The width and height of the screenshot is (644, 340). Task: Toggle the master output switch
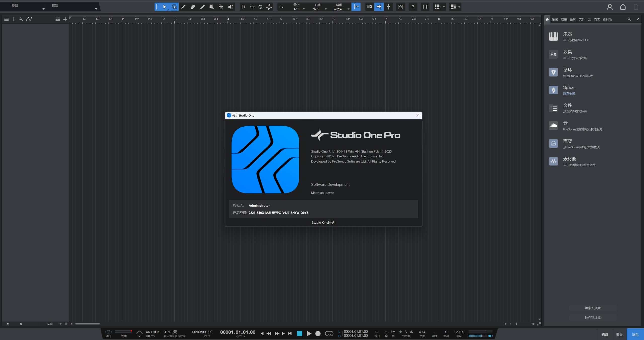tap(490, 336)
